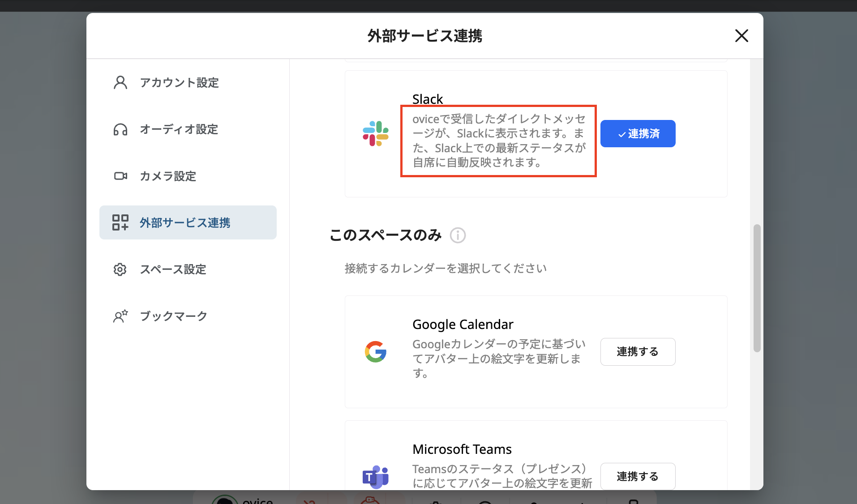
Task: Click the Slack integration description text
Action: tap(499, 141)
